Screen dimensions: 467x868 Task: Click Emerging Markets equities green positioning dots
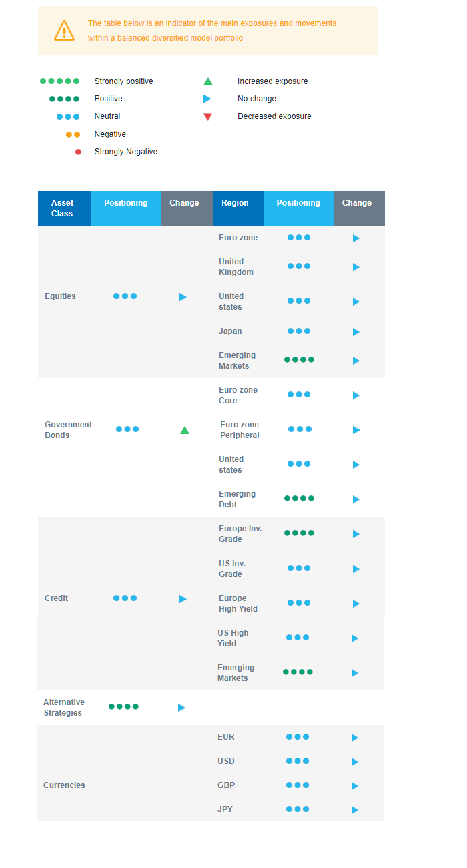click(299, 359)
